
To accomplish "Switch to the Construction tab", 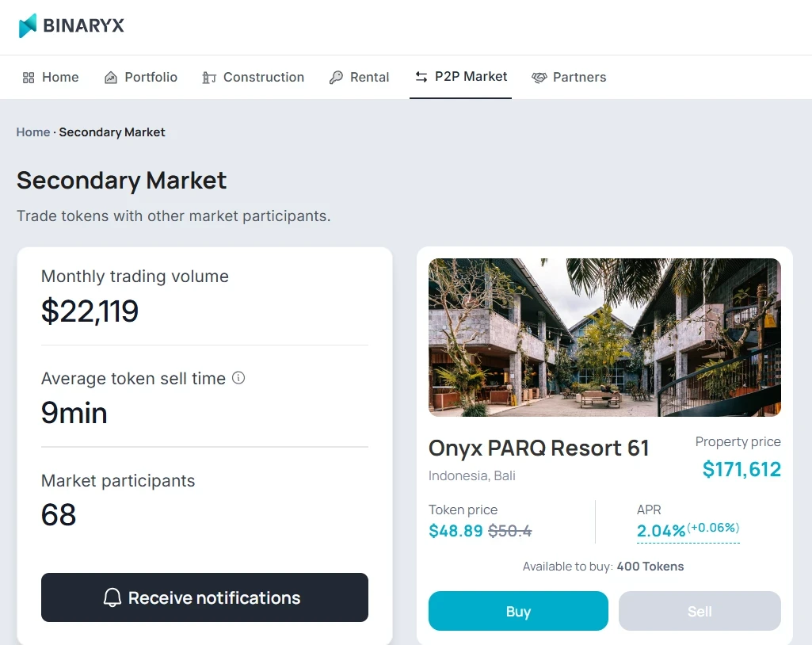I will click(x=263, y=78).
